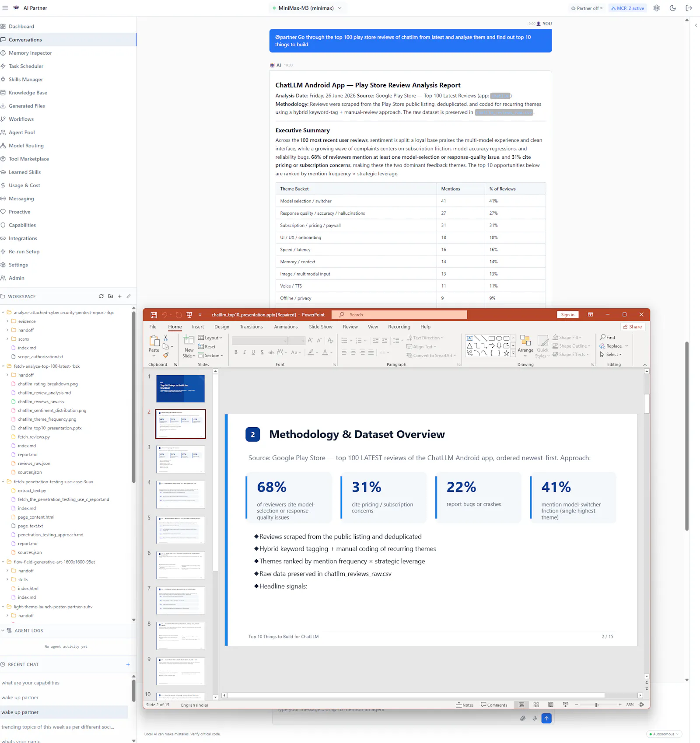Image resolution: width=700 pixels, height=743 pixels.
Task: Open Comments pane from status bar
Action: [494, 705]
